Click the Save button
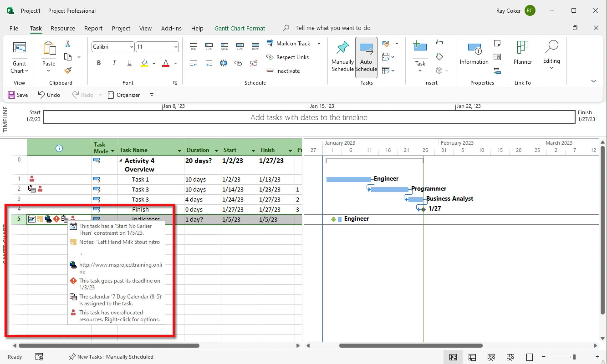 [x=18, y=95]
